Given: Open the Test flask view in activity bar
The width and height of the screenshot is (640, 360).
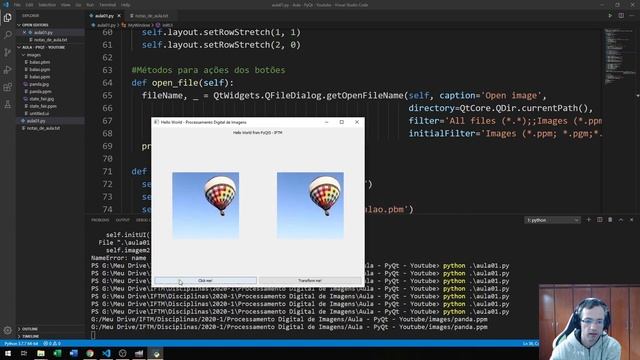Looking at the screenshot, I should tap(8, 105).
